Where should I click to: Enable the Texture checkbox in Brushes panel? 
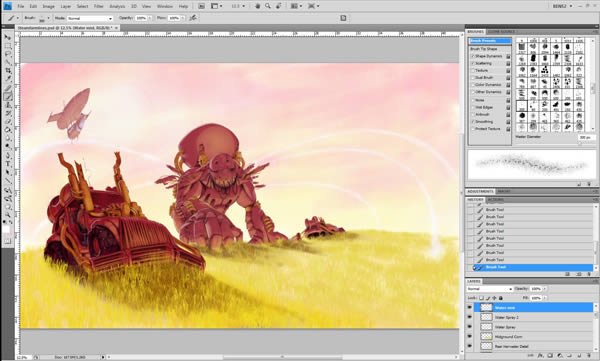473,70
